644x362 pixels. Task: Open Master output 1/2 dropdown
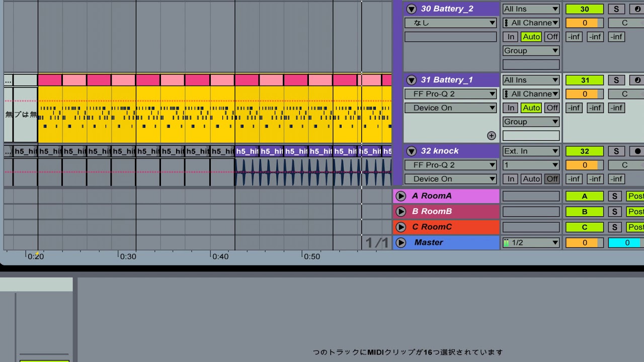(x=531, y=243)
